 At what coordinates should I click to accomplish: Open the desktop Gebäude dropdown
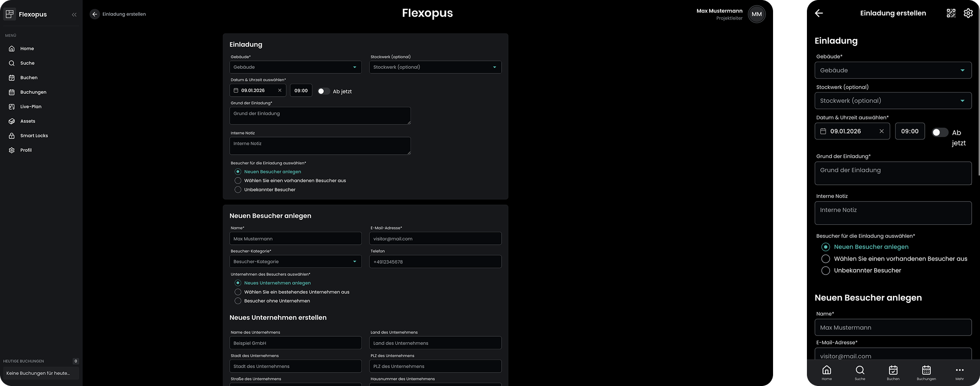tap(295, 67)
